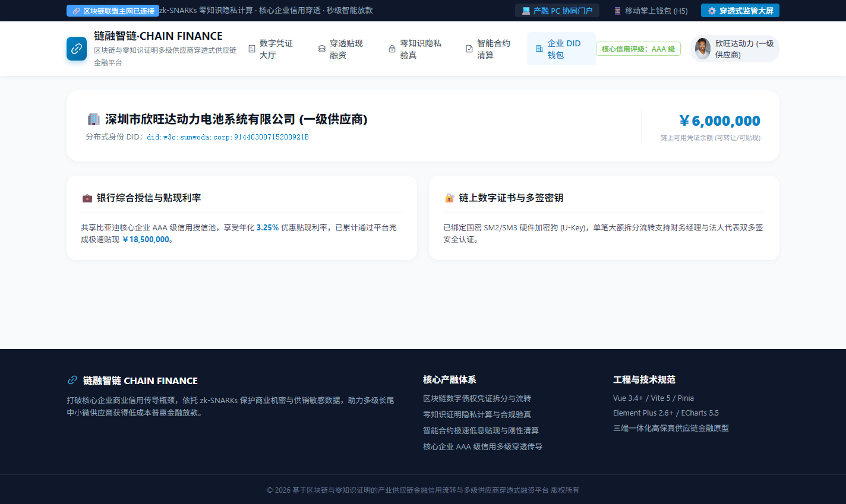The width and height of the screenshot is (846, 504).
Task: Click the 数字凭证大厅 document icon
Action: coord(252,49)
